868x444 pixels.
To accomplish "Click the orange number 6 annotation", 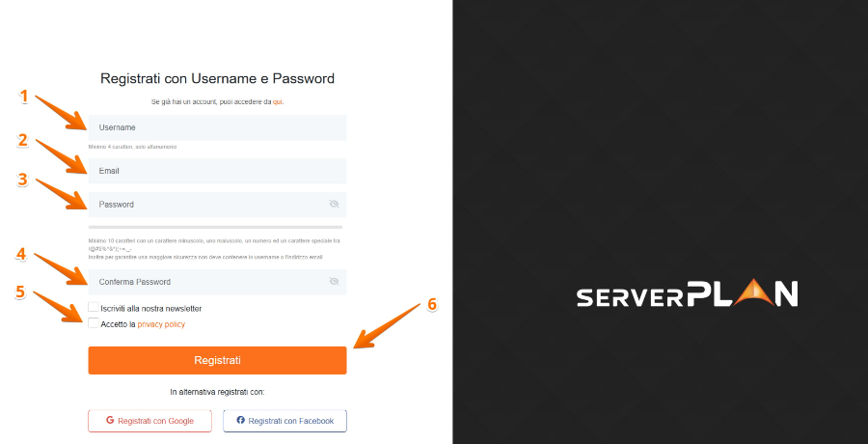I will coord(432,304).
